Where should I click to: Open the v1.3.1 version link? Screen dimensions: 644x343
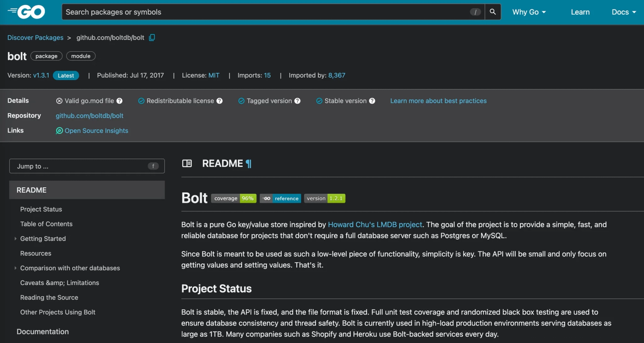click(41, 75)
